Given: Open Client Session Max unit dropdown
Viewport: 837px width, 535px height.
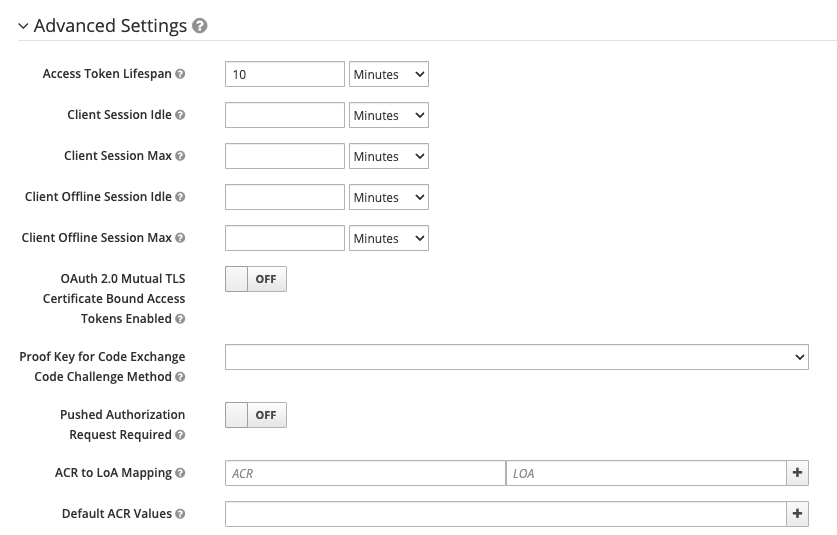Looking at the screenshot, I should click(389, 156).
